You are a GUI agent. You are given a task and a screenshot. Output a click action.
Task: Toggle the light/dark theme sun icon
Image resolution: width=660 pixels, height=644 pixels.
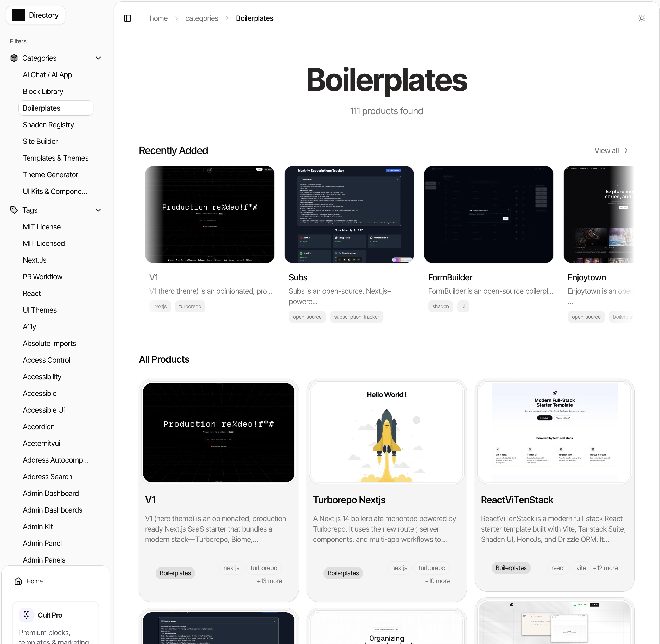tap(642, 18)
